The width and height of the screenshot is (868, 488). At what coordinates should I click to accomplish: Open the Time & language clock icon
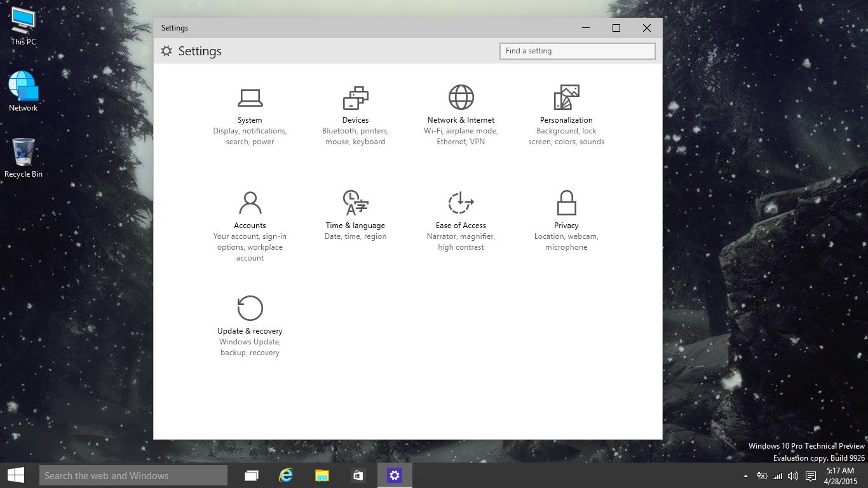355,203
